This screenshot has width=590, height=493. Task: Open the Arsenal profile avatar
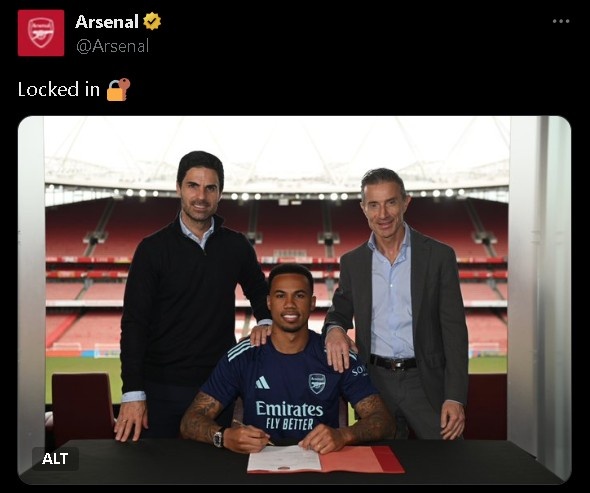click(41, 33)
